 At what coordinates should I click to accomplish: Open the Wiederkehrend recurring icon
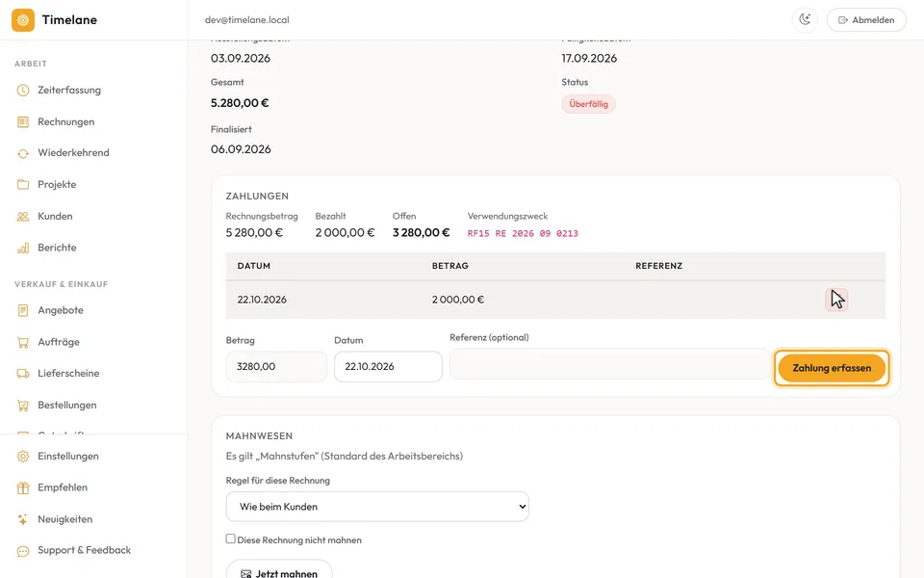click(23, 153)
